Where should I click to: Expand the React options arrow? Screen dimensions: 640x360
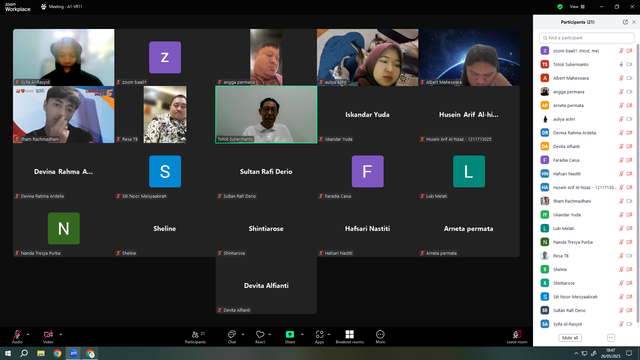pos(270,334)
